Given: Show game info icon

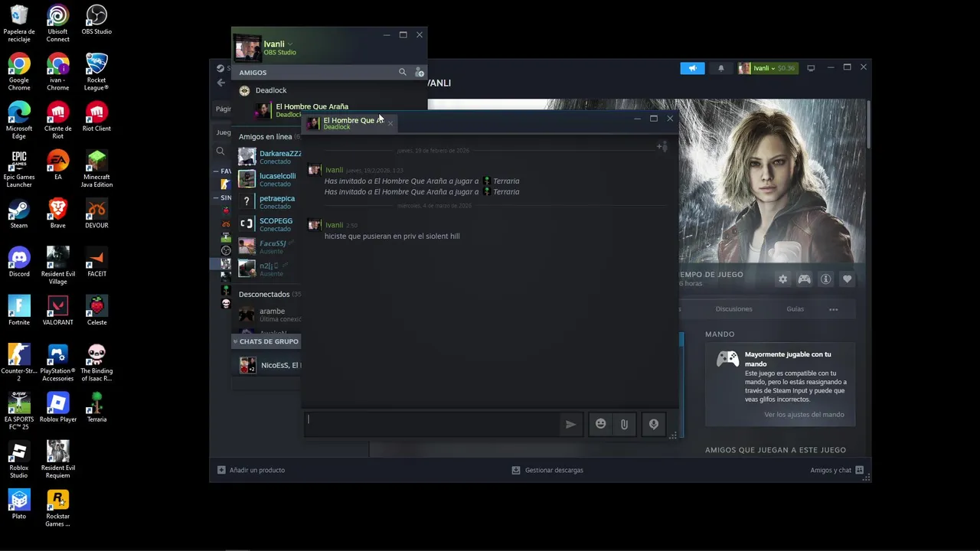Looking at the screenshot, I should pyautogui.click(x=825, y=279).
